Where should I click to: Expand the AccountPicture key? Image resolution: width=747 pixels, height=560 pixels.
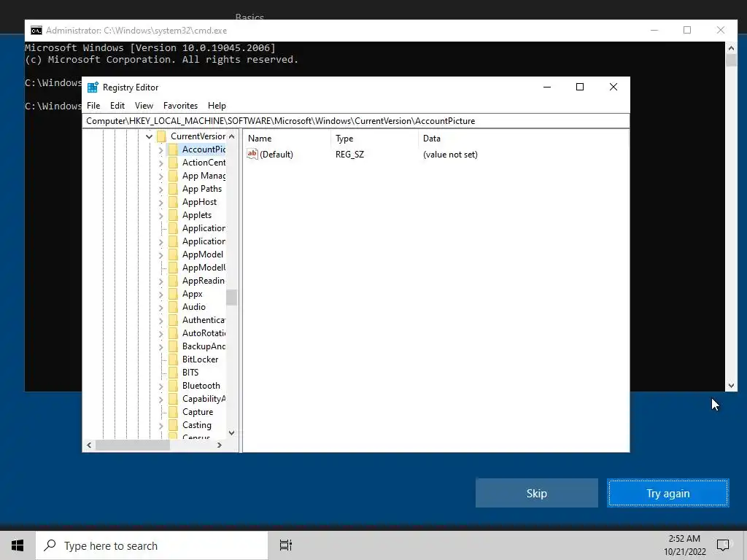click(x=160, y=150)
